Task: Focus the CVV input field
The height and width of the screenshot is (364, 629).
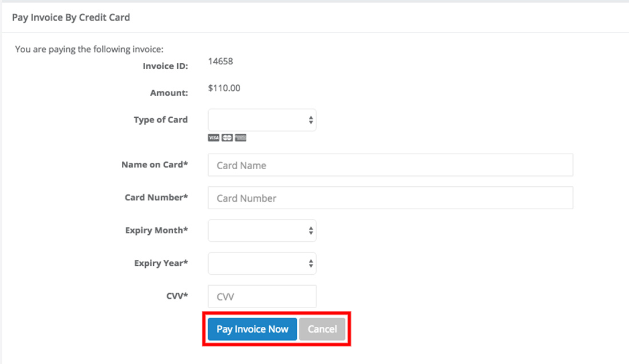Action: (262, 296)
